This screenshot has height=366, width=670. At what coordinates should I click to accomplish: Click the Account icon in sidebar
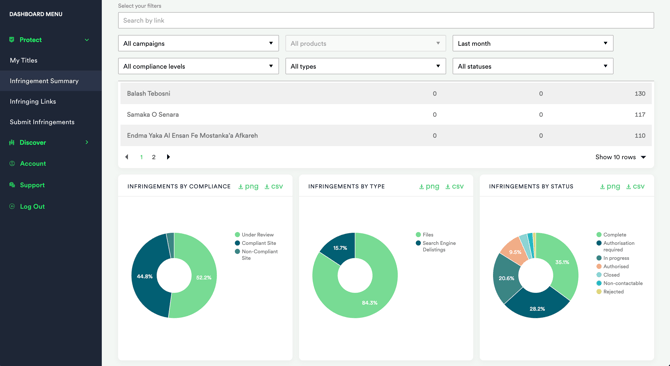pyautogui.click(x=12, y=164)
